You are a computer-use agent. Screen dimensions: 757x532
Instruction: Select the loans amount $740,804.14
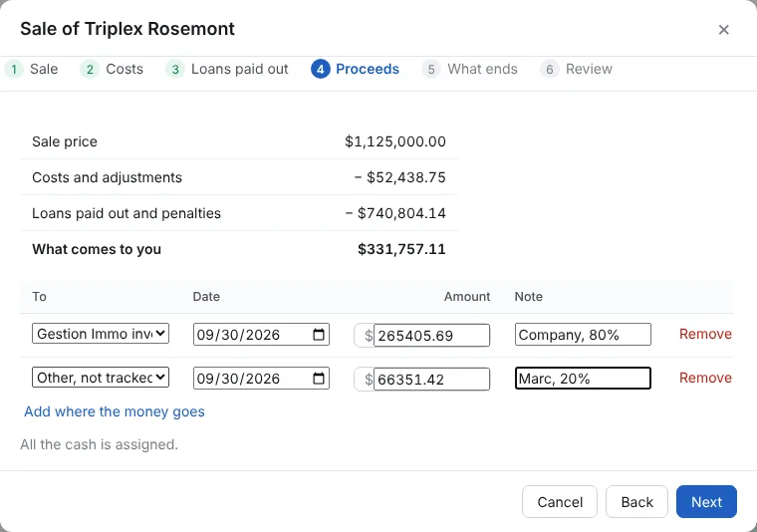[401, 213]
